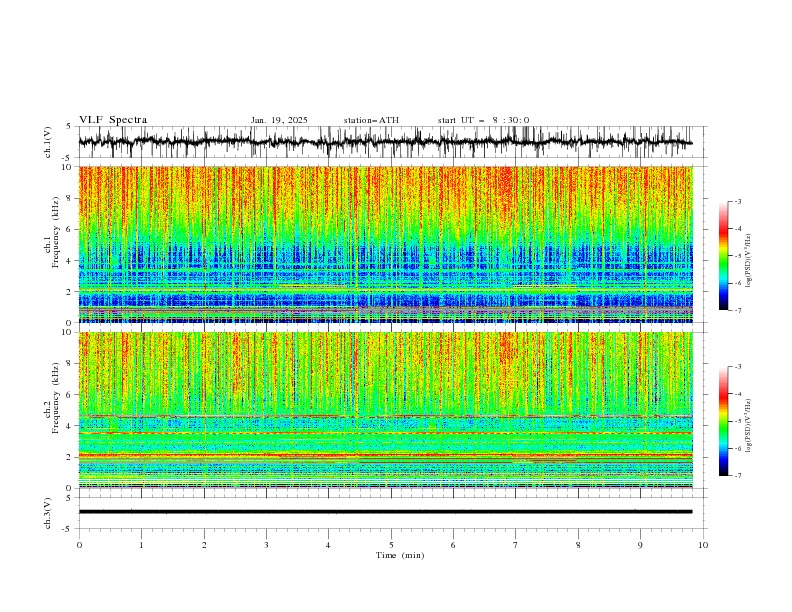Click the '10' tick on the time axis
The image size is (792, 612).
703,545
